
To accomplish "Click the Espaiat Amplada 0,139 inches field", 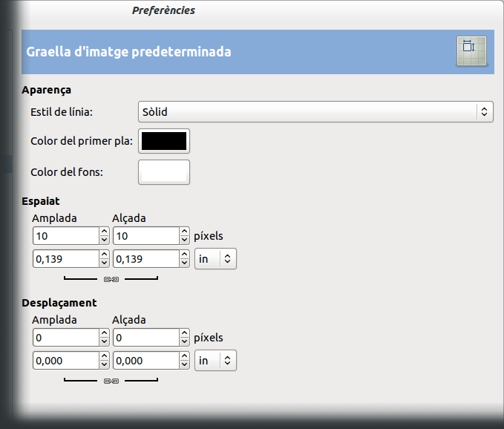I will coord(65,259).
